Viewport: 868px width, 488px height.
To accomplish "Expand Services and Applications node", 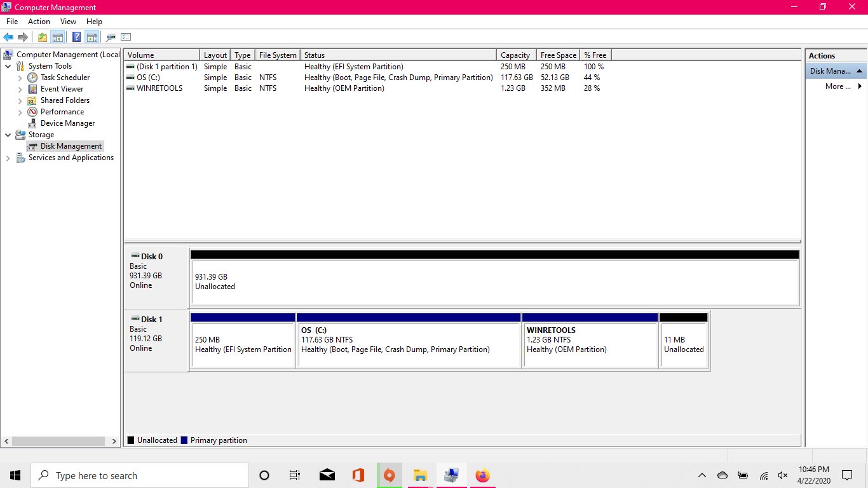I will (8, 158).
